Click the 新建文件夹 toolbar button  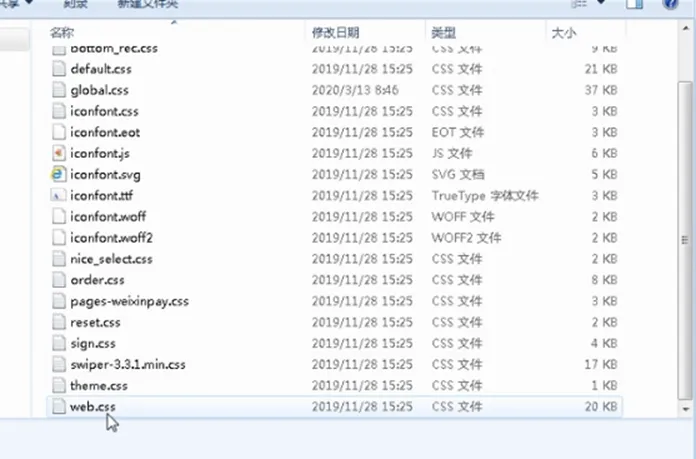click(x=148, y=4)
